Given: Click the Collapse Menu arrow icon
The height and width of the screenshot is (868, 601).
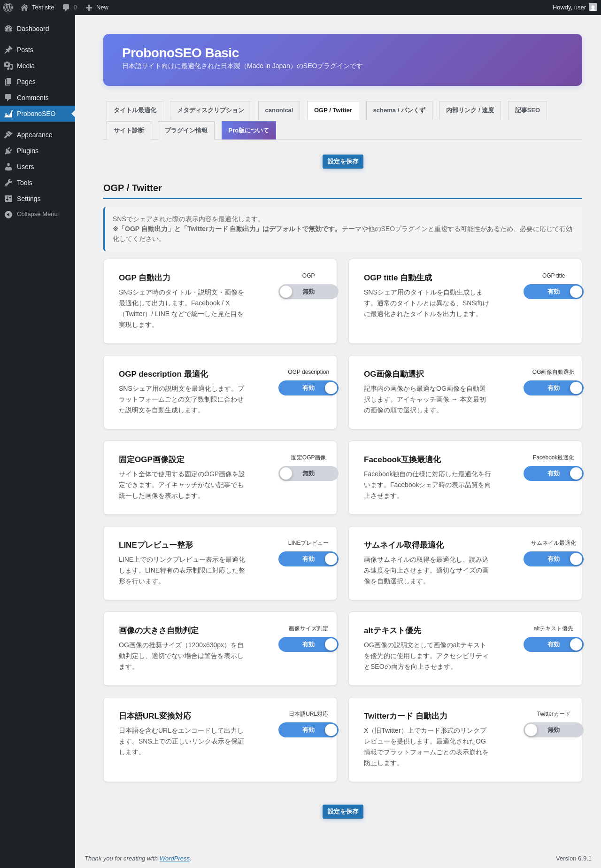Looking at the screenshot, I should click(x=8, y=215).
